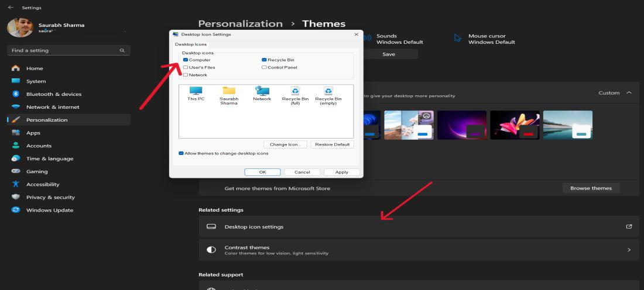Uncheck the Recycle Bin checkbox

tap(264, 60)
